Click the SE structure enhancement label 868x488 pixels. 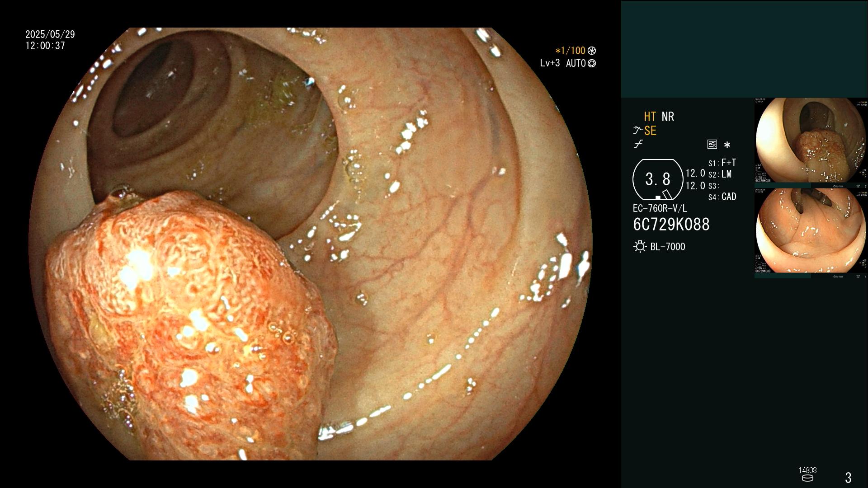(650, 131)
